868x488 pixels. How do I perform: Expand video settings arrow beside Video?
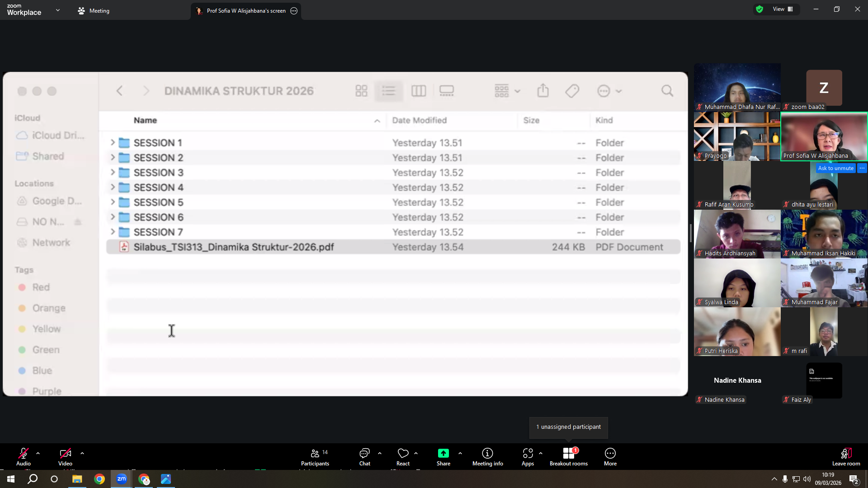(82, 453)
